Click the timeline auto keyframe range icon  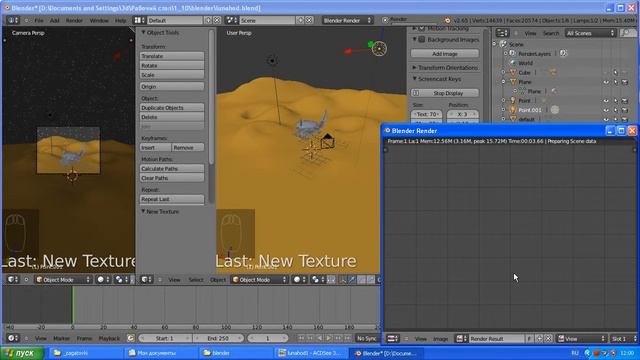[x=131, y=338]
